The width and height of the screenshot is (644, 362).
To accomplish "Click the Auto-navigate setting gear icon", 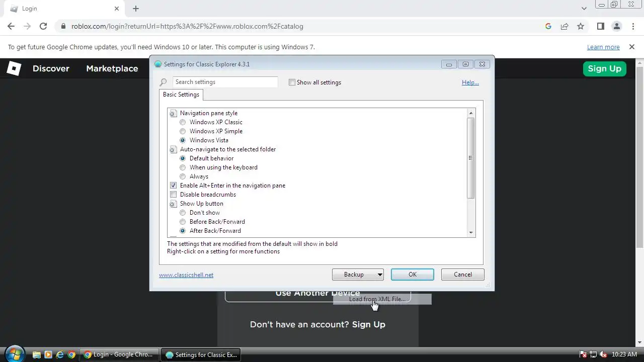I will [174, 149].
